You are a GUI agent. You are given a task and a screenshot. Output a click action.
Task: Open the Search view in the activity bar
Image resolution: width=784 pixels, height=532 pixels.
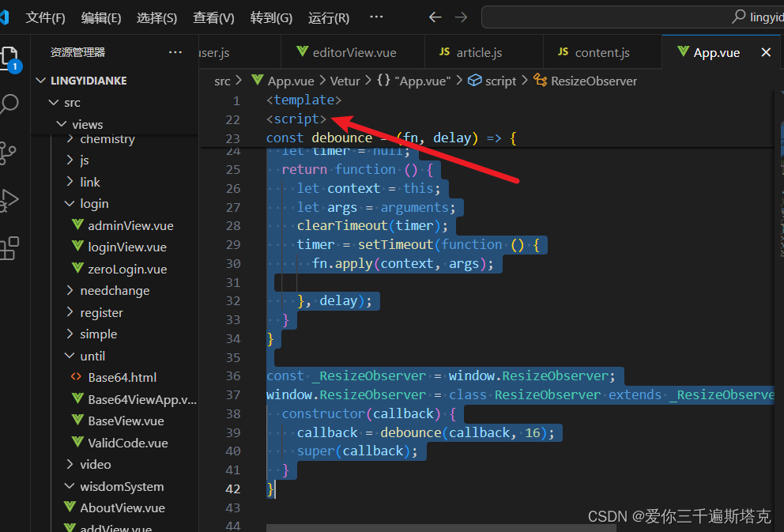(x=10, y=104)
